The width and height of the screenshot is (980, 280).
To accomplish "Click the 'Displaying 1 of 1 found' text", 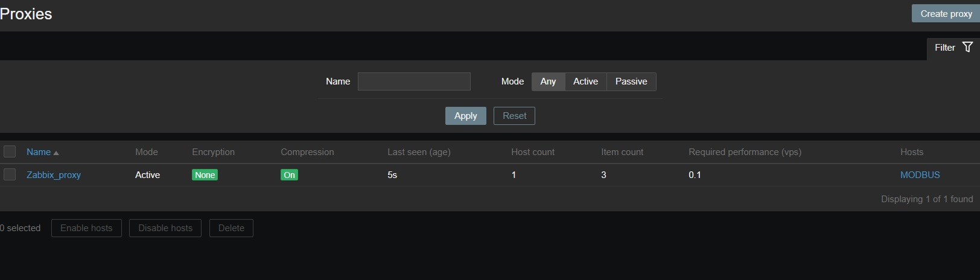I will point(926,199).
